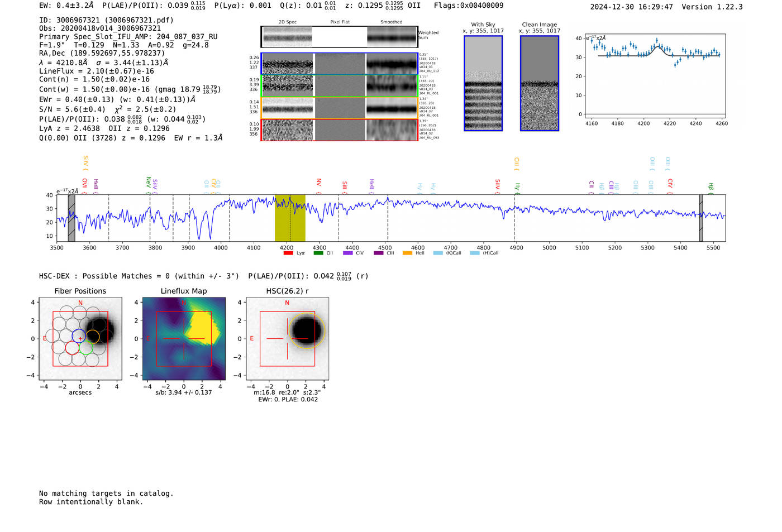Click the orange aperture circle in HSC image
782x532 pixels.
pyautogui.click(x=307, y=332)
